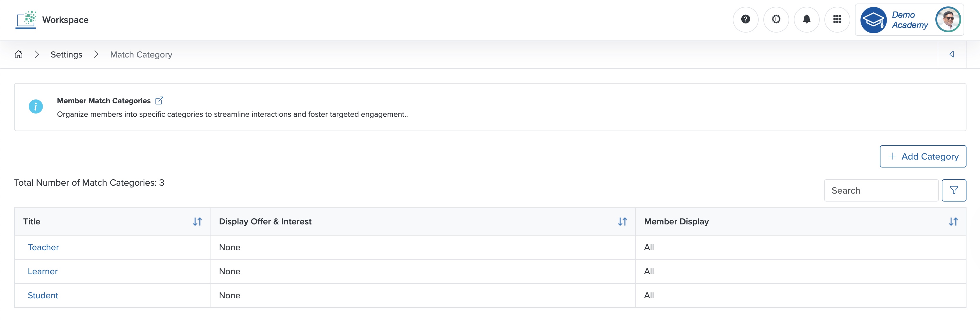Sort by the Display Offer & Interest column
Viewport: 980px width, 335px height.
coord(622,221)
